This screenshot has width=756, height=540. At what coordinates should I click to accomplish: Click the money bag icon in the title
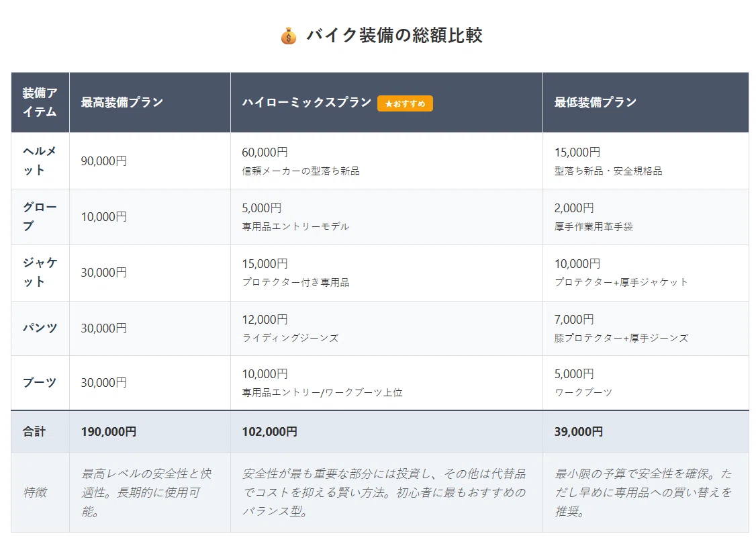point(288,36)
